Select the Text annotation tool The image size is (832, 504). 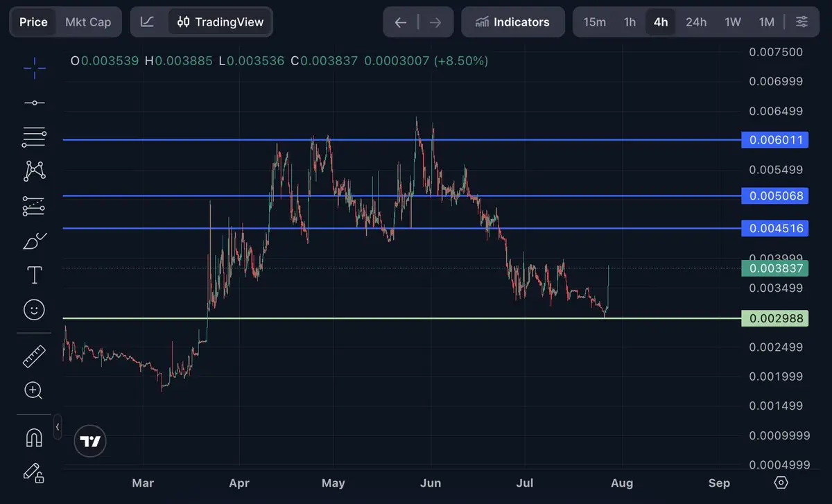[34, 275]
